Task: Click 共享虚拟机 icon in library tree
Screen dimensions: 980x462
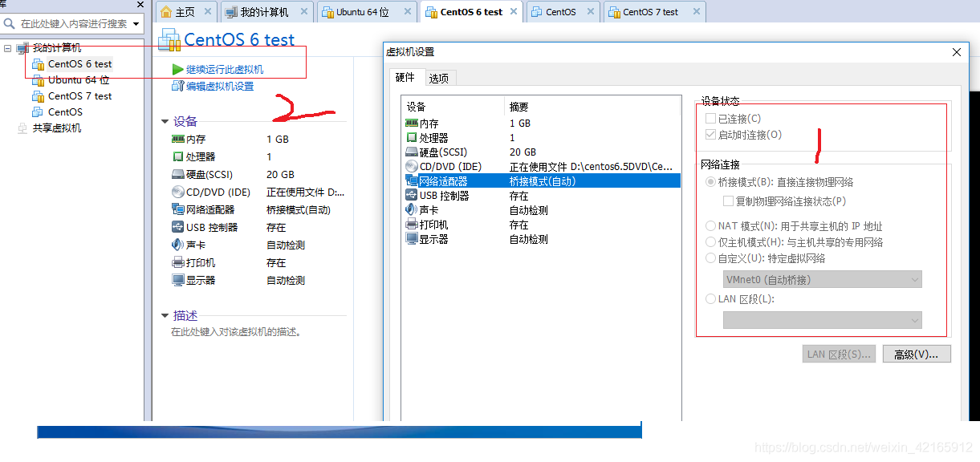Action: [22, 128]
